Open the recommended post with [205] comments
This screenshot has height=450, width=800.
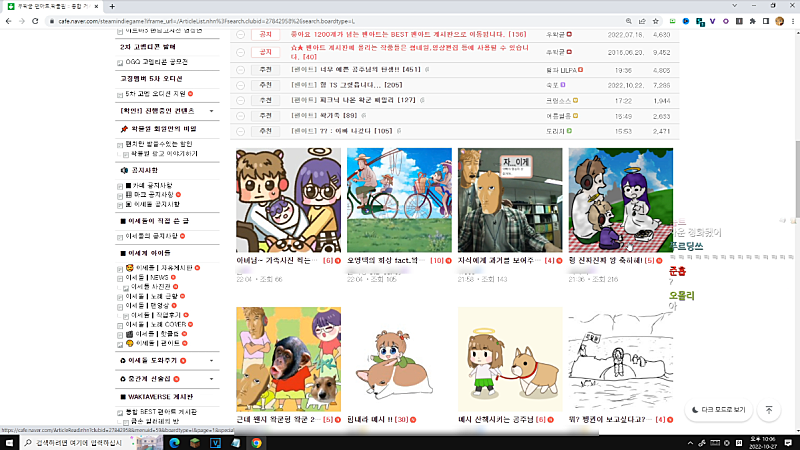[x=346, y=85]
